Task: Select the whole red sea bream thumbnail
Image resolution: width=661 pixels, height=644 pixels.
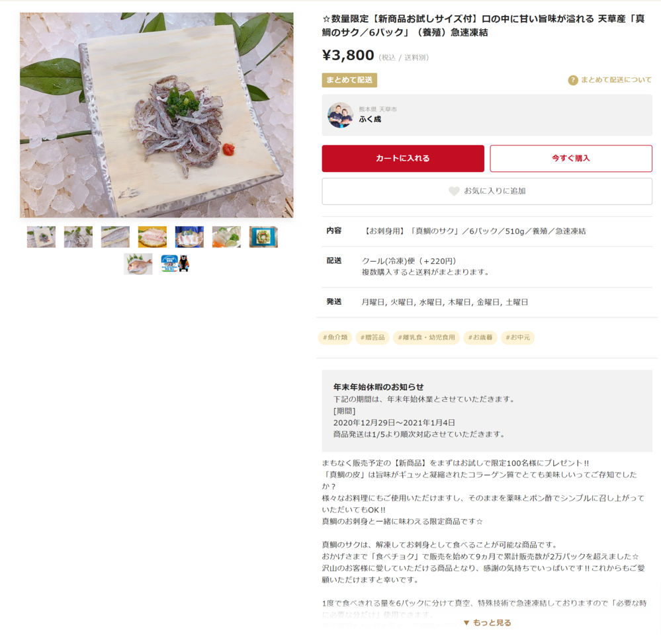Action: (138, 264)
